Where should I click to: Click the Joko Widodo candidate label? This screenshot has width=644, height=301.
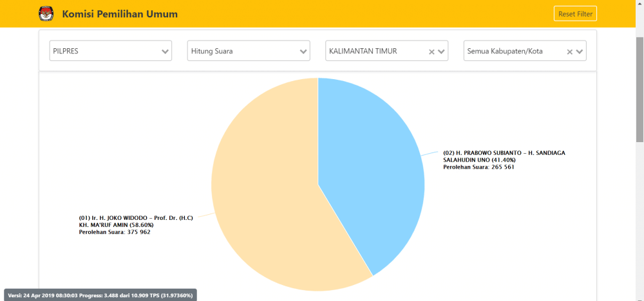[x=131, y=221]
